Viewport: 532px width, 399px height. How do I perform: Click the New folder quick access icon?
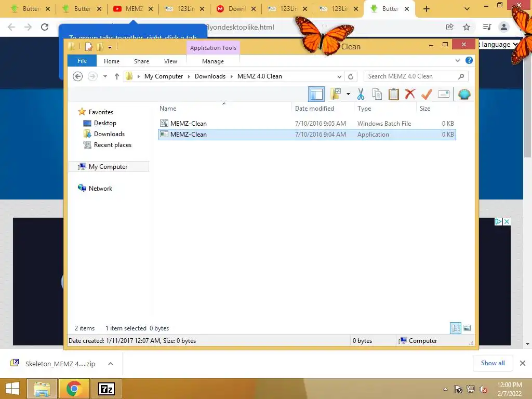[x=100, y=47]
